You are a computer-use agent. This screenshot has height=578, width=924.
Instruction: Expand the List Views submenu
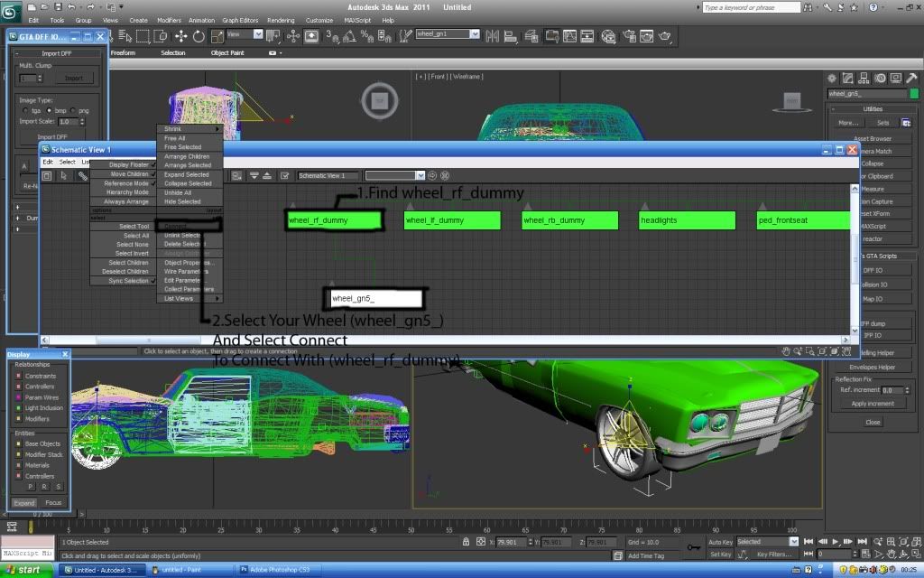pyautogui.click(x=189, y=298)
